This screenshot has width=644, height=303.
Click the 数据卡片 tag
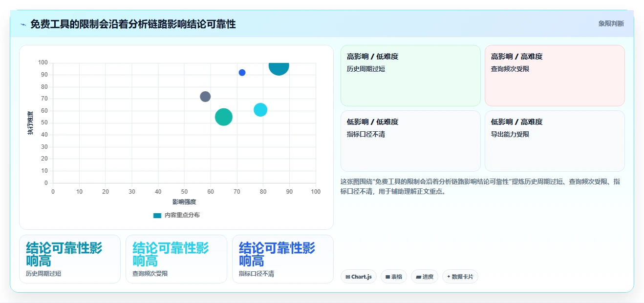click(460, 277)
